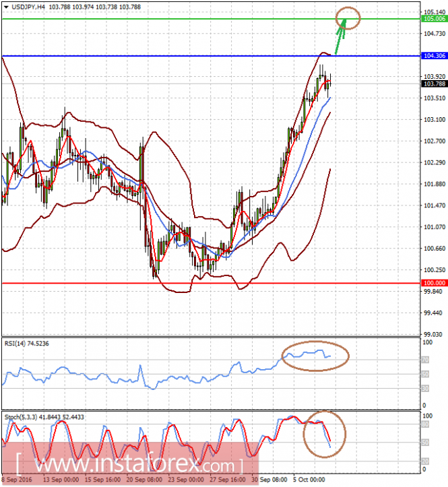
Task: Open the instaforex.com watermark link
Action: 130,463
